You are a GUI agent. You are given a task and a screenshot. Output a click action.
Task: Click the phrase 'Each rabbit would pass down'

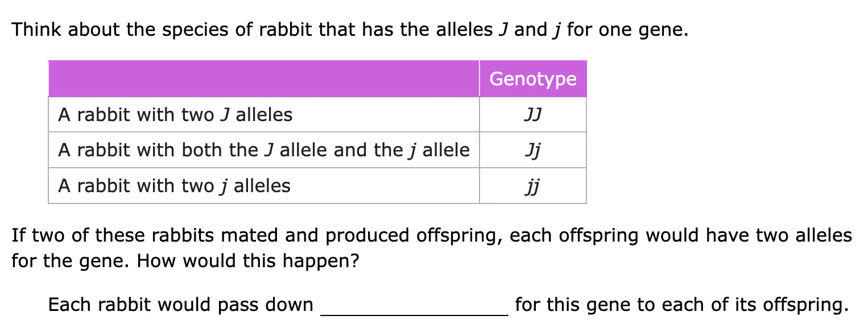pyautogui.click(x=181, y=305)
